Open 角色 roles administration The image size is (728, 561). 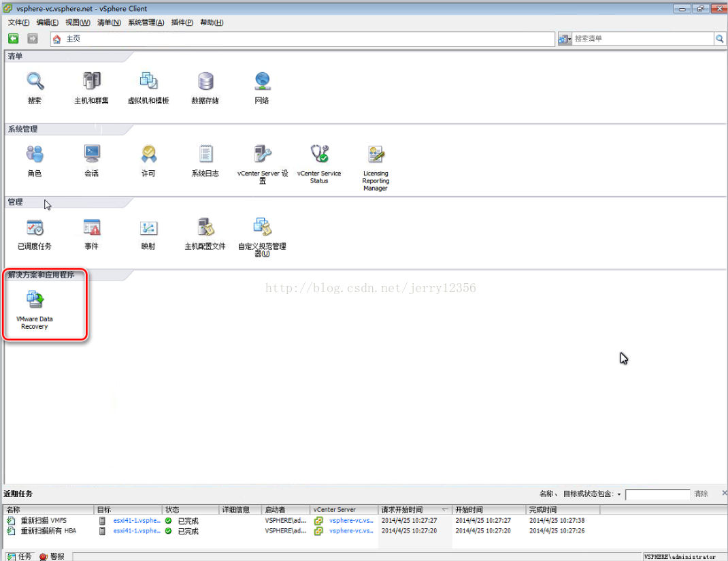(x=35, y=154)
